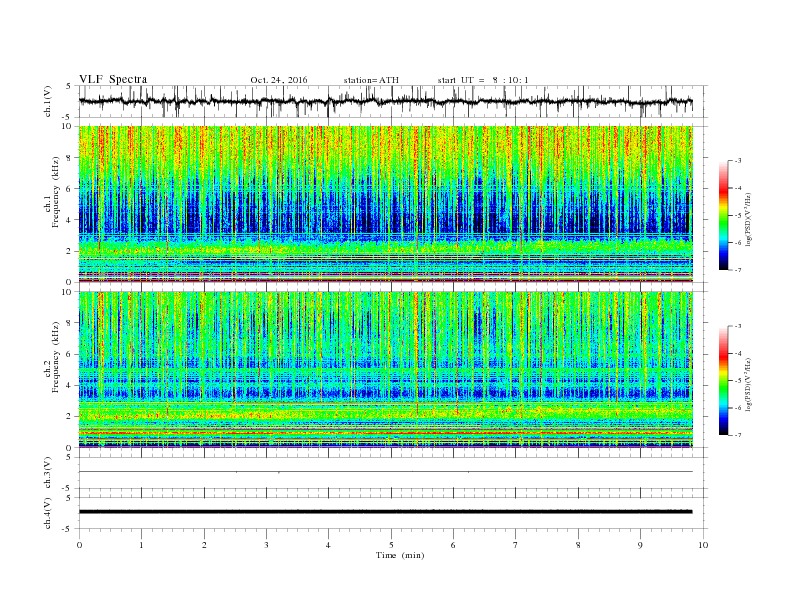The width and height of the screenshot is (792, 612).
Task: Click the "start UT = 8 : 10: 1" text
Action: (x=483, y=80)
